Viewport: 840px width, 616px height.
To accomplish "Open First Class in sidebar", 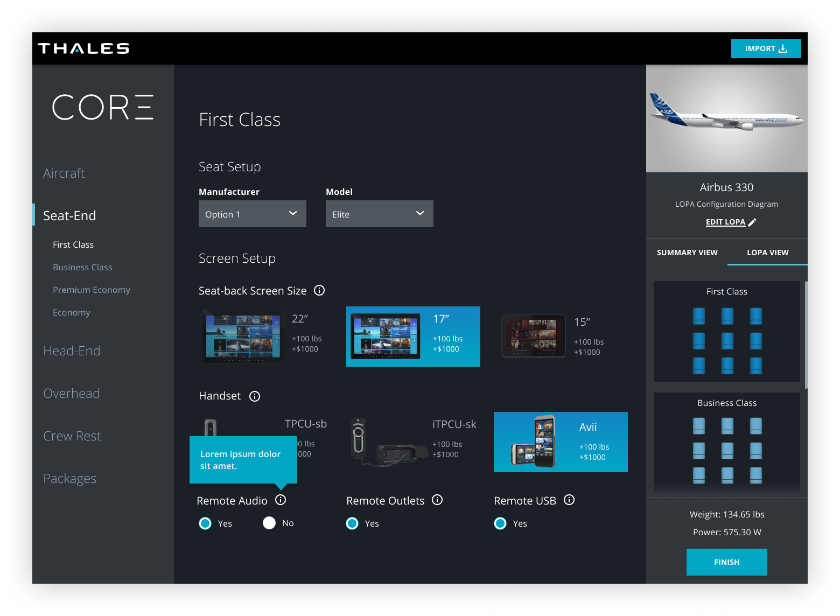I will click(x=73, y=244).
